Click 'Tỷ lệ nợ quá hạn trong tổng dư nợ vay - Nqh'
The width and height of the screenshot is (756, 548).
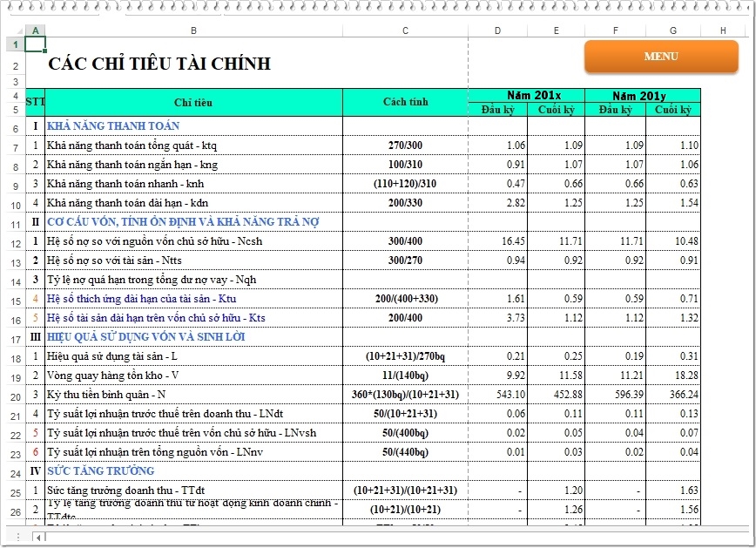(152, 280)
